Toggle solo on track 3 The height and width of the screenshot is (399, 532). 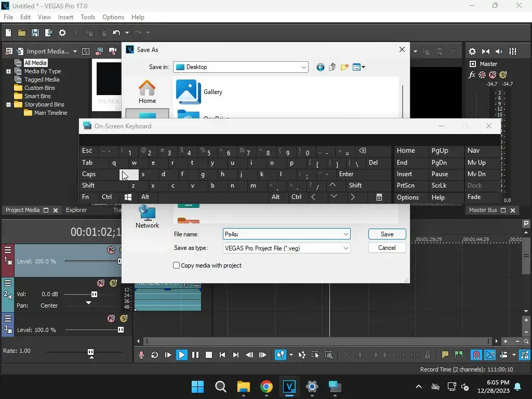(x=124, y=318)
